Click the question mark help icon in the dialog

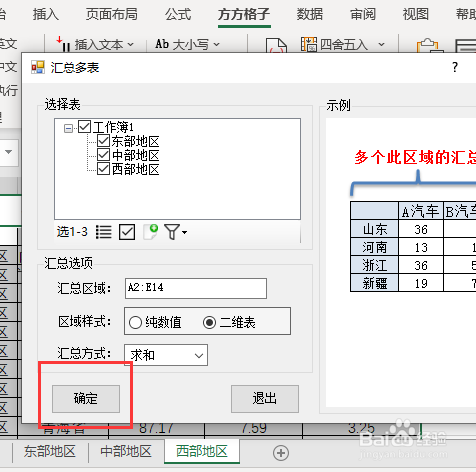point(455,67)
